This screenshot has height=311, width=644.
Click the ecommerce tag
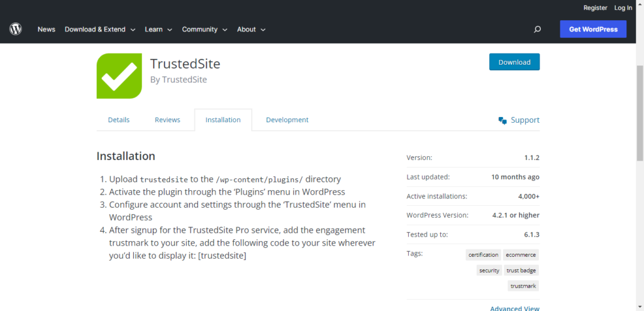(521, 254)
